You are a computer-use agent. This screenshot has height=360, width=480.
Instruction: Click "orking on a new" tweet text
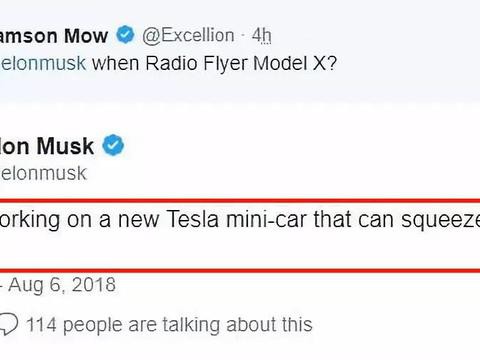[79, 220]
